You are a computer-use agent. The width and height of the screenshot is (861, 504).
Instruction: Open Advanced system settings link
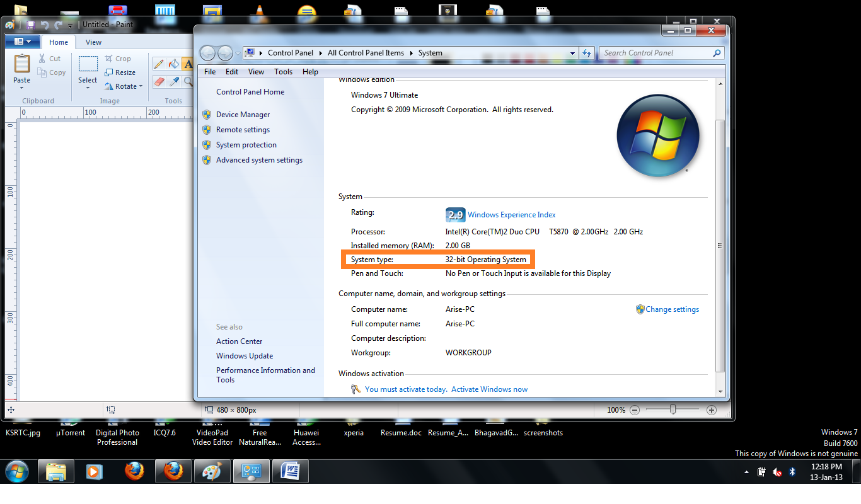(x=259, y=160)
